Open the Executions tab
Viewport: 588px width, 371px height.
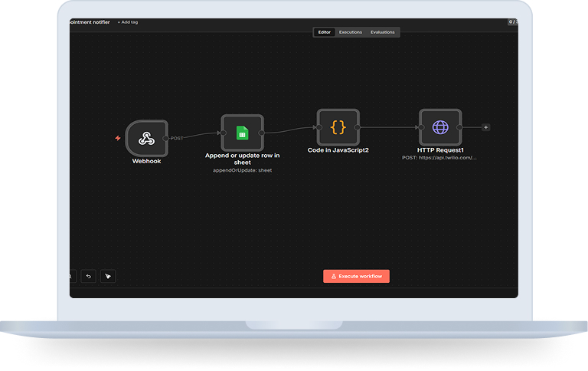pos(351,32)
